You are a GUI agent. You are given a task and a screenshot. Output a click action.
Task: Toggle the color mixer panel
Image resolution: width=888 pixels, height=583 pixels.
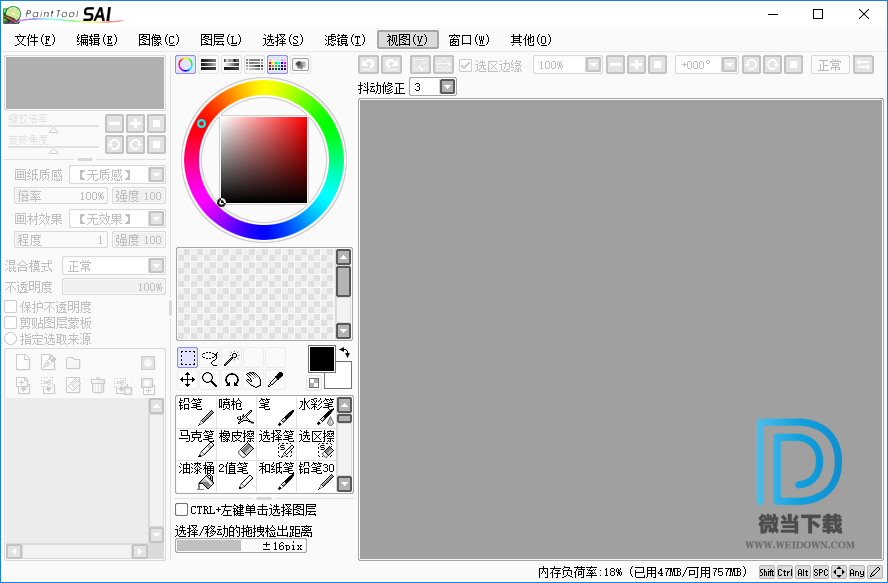[254, 65]
